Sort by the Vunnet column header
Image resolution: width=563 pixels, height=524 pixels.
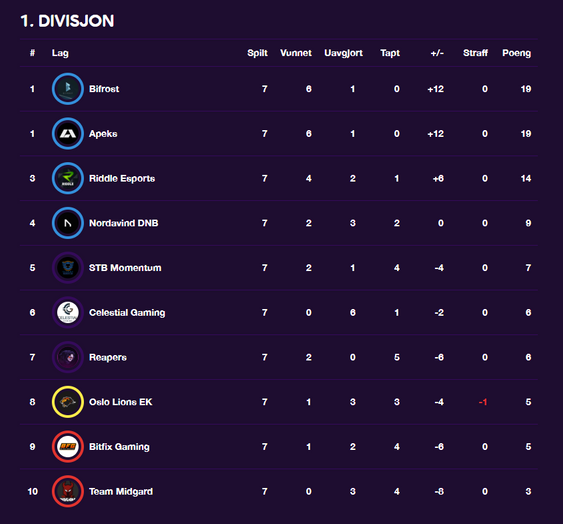[x=296, y=53]
